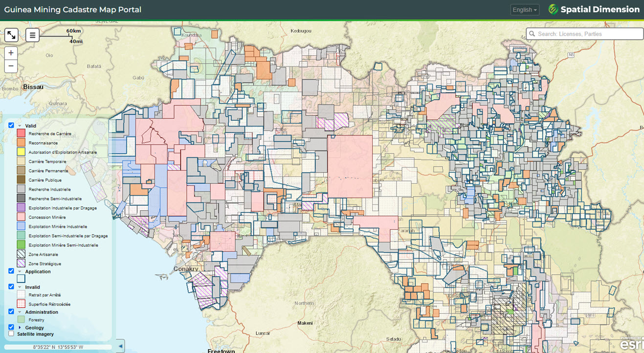The height and width of the screenshot is (353, 644).
Task: Open the English language dropdown
Action: [525, 10]
